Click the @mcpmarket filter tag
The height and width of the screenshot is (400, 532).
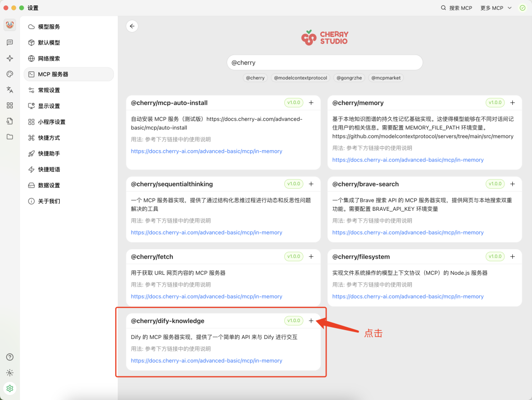point(386,78)
